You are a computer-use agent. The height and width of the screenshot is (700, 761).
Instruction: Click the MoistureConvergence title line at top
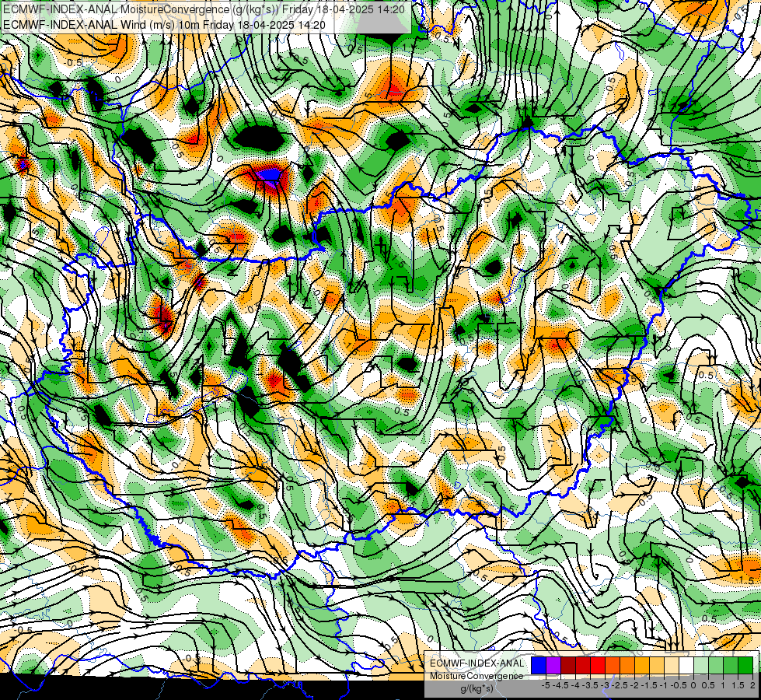coord(204,9)
